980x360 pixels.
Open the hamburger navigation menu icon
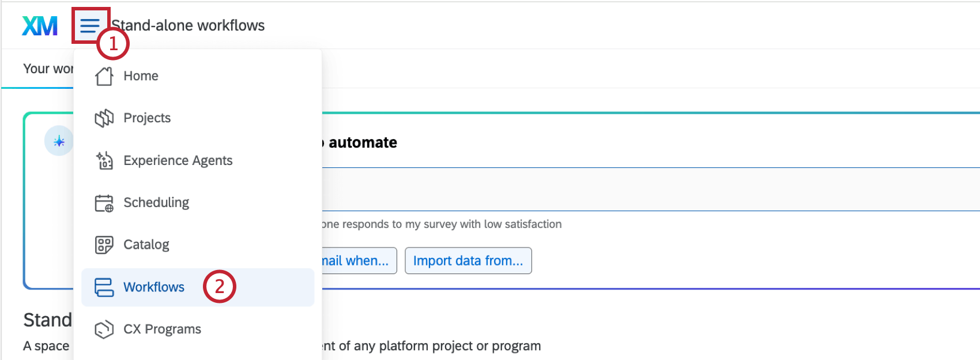[89, 26]
